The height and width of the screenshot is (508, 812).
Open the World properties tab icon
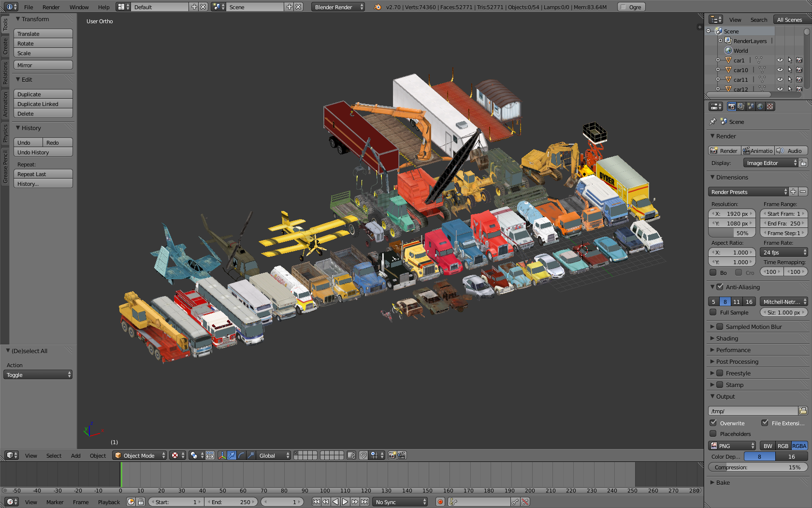click(760, 106)
